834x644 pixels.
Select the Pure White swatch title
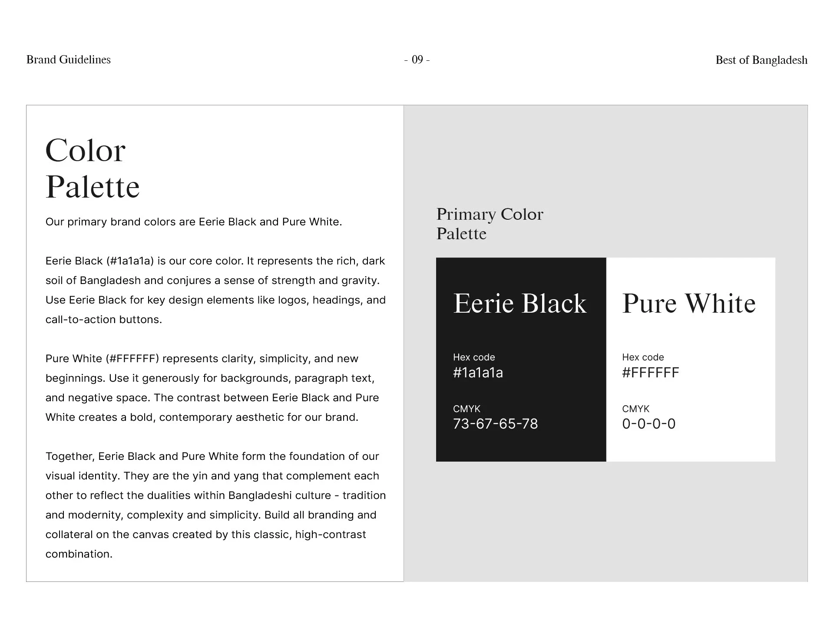688,303
